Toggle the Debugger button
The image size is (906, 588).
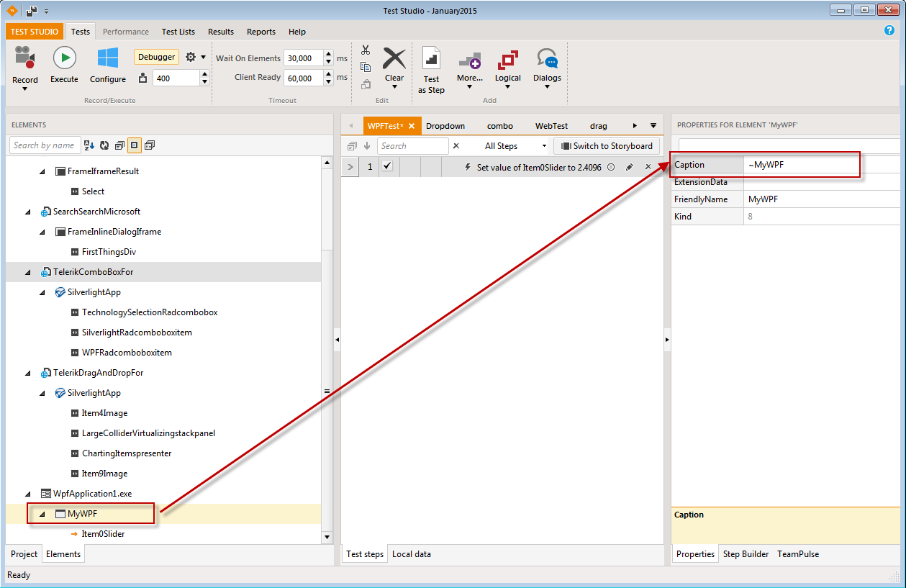click(x=156, y=57)
